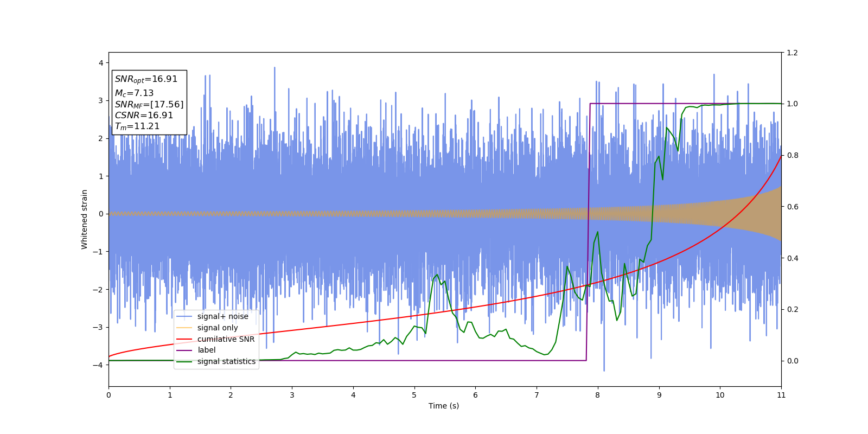Click tick label 0 on the Whitened strain axis

101,214
